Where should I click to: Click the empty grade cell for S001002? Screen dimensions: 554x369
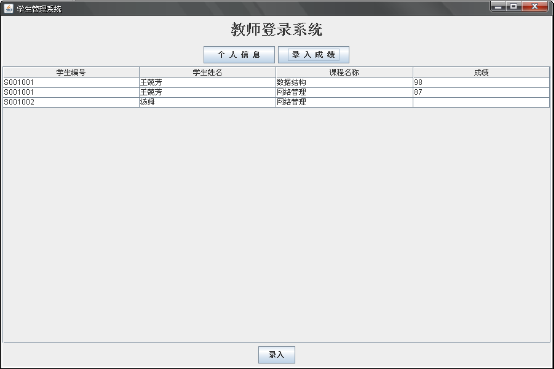pos(481,102)
